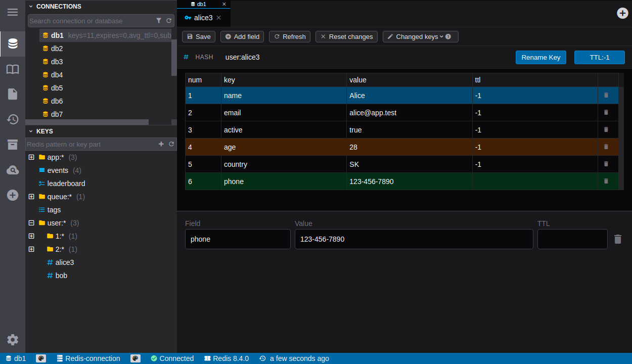The height and width of the screenshot is (364, 632).
Task: Expand the app:* key folder
Action: pos(31,157)
